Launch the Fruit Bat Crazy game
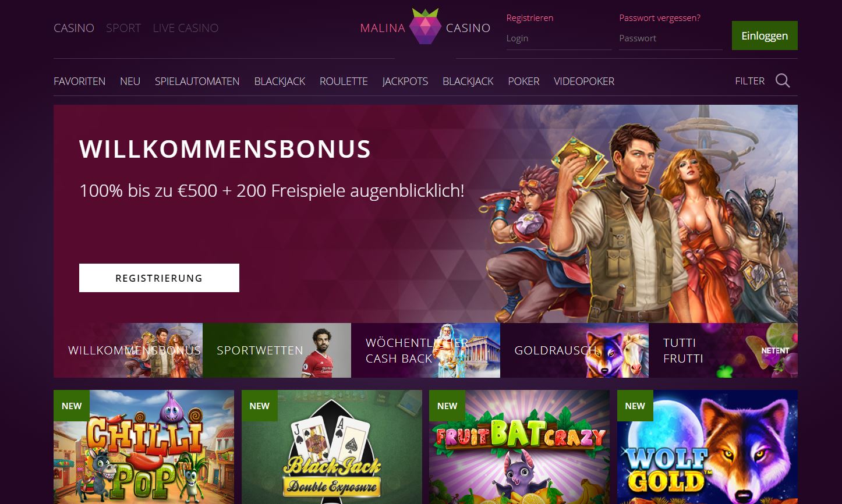Screen dimensions: 842x504 tap(519, 447)
